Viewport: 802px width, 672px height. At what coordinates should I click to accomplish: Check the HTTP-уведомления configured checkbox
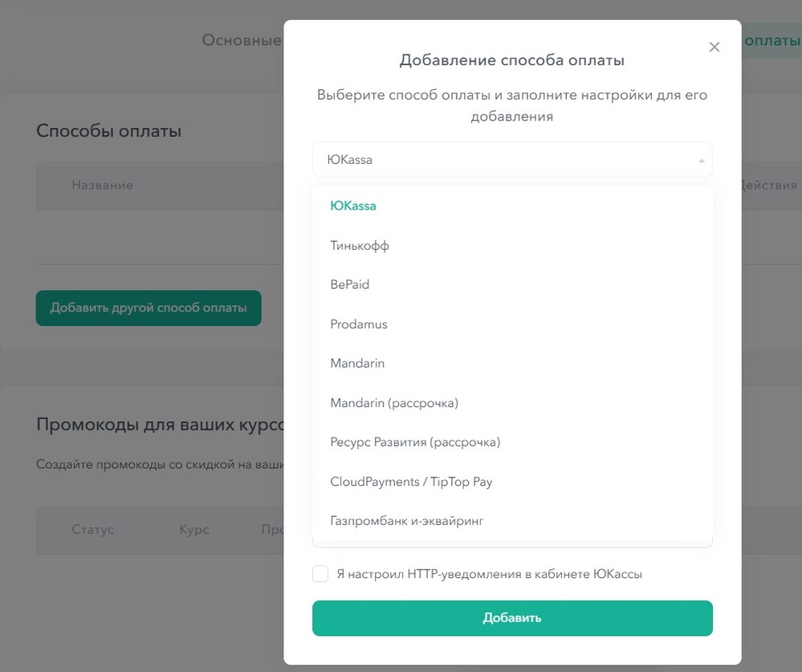click(320, 574)
